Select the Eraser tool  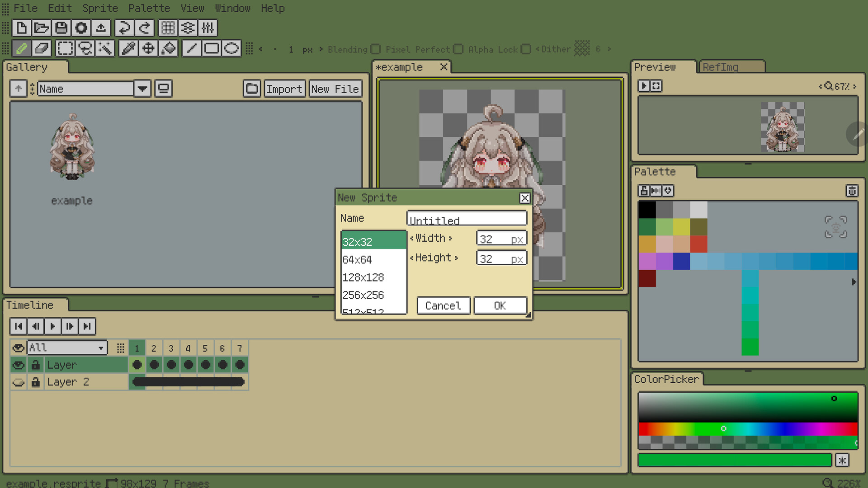click(x=42, y=48)
